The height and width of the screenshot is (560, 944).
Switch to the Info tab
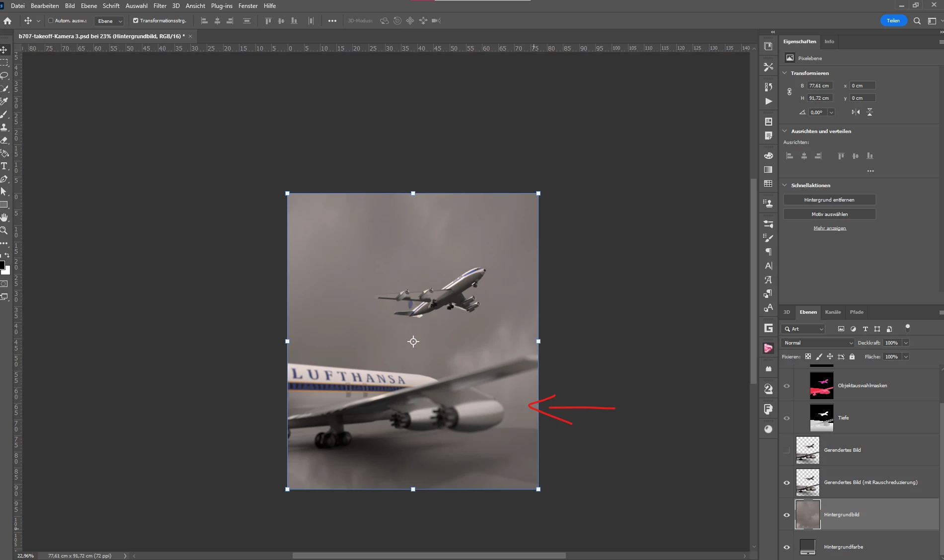(829, 41)
